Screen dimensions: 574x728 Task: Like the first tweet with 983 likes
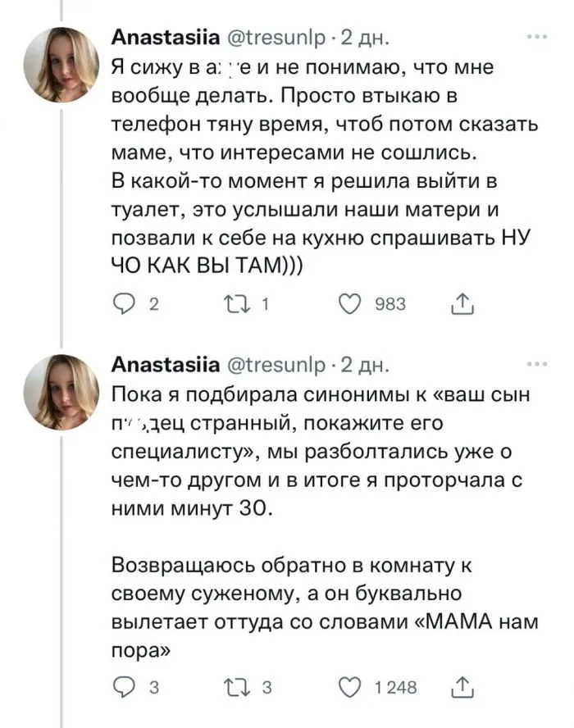coord(350,303)
